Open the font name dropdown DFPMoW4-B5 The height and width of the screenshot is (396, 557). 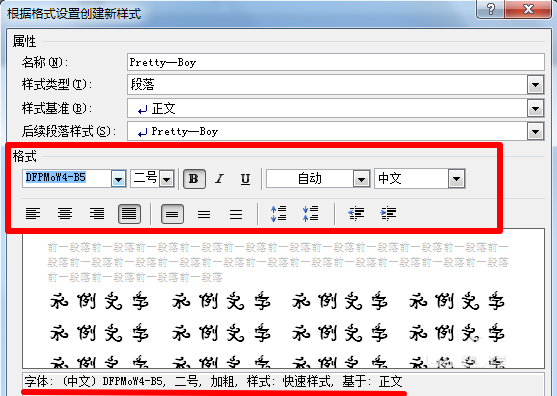pos(118,179)
